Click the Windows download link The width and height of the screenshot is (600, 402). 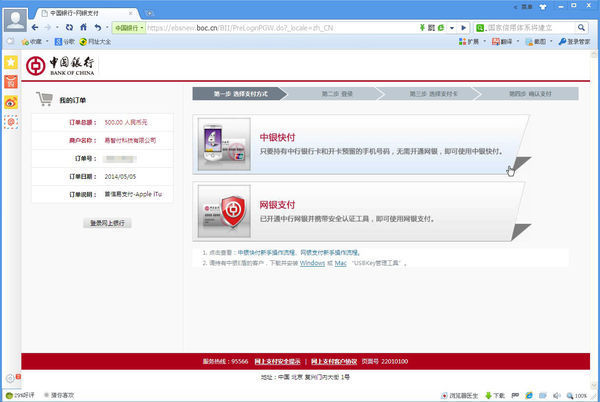click(x=312, y=263)
